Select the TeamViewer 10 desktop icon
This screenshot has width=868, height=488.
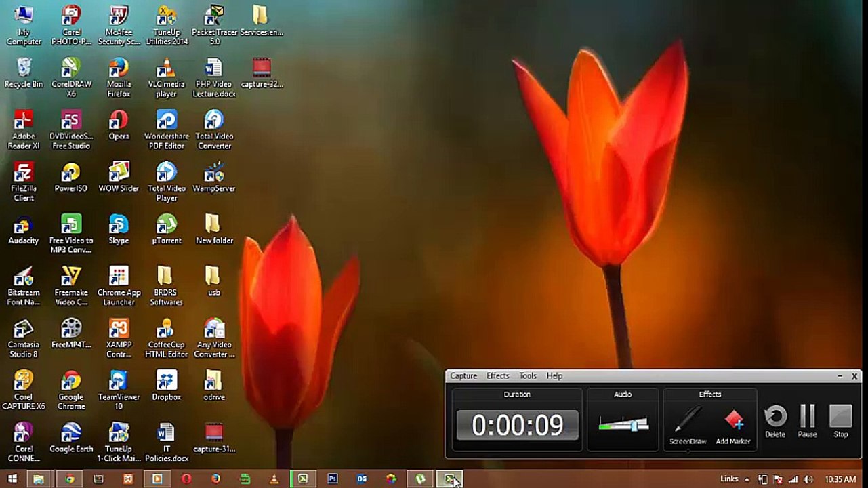click(x=119, y=390)
